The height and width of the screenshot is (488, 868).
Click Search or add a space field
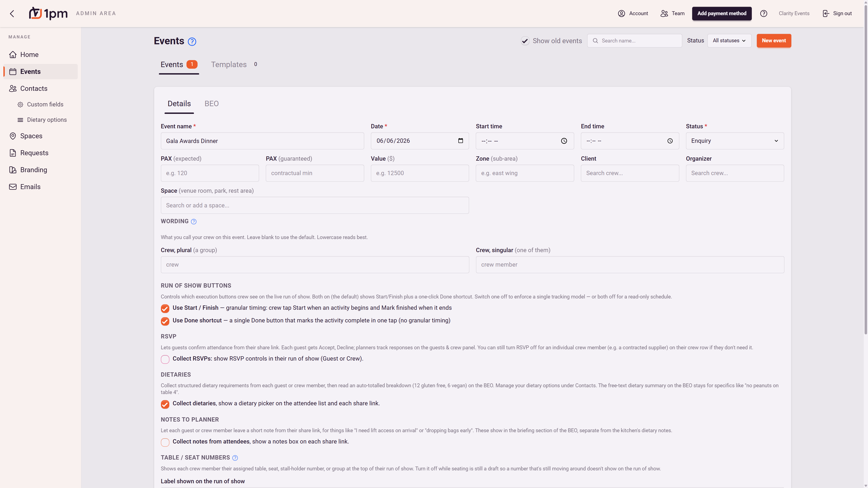click(315, 205)
